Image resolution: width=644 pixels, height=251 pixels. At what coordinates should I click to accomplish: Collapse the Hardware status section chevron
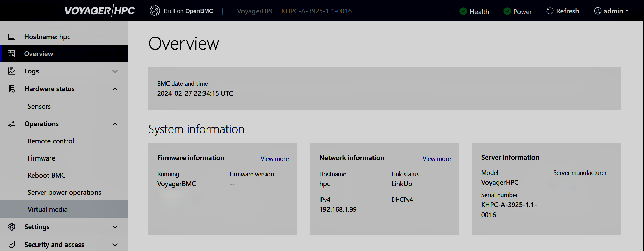click(115, 89)
